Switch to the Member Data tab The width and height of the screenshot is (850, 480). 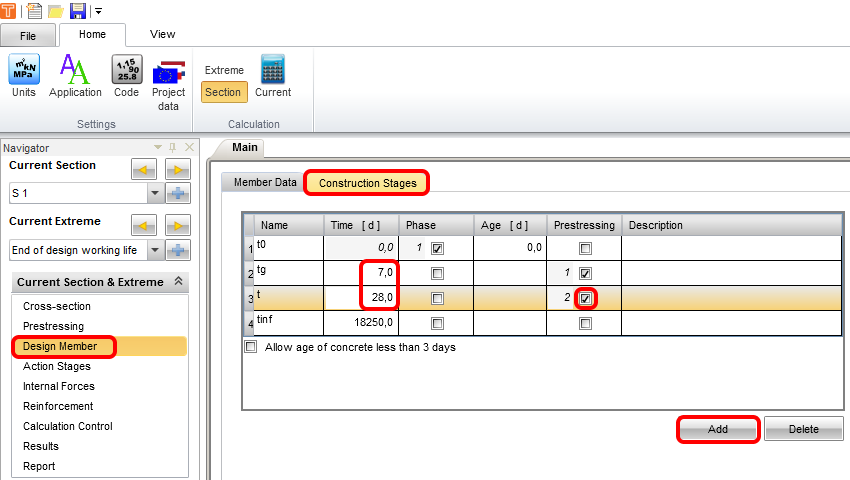(265, 183)
